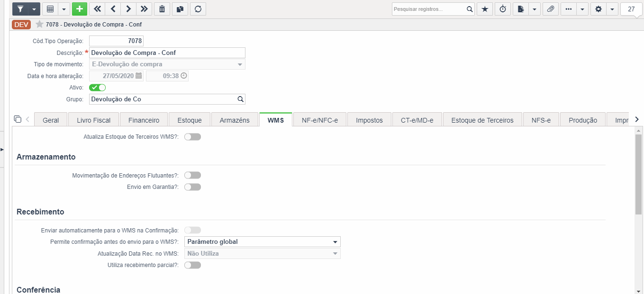Viewport: 644px width, 294px height.
Task: Click the clock icon in the time field
Action: (x=184, y=76)
